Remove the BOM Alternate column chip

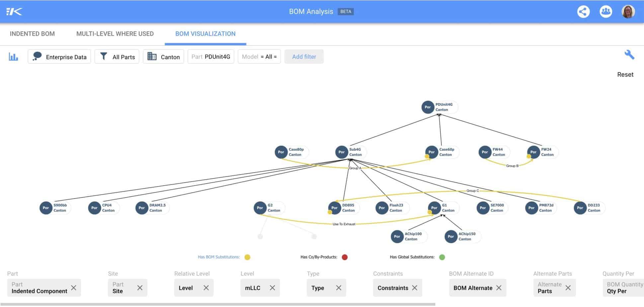pyautogui.click(x=499, y=288)
